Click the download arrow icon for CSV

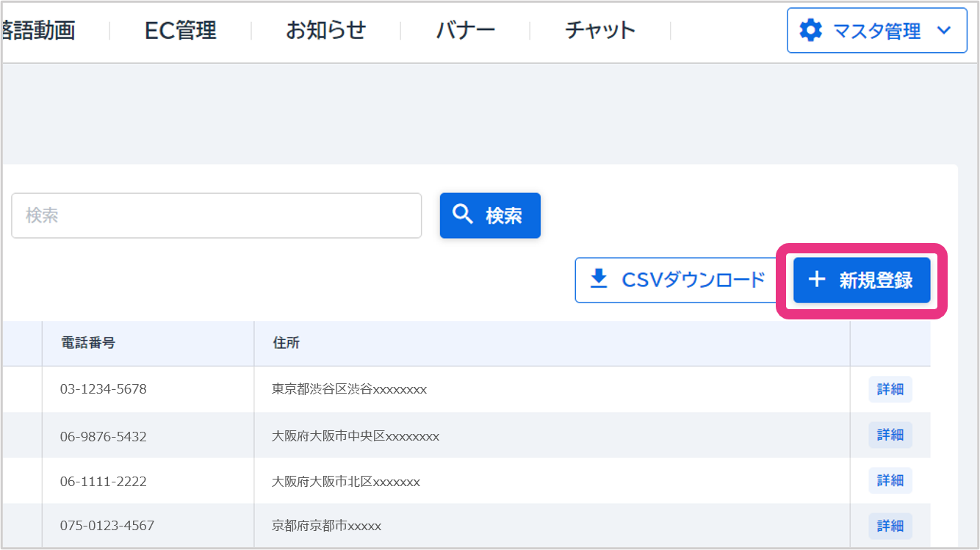coord(599,279)
